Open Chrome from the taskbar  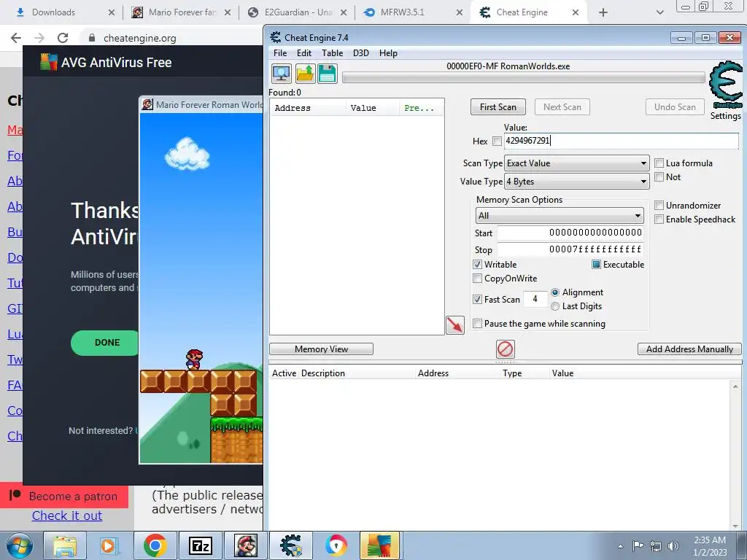click(155, 545)
